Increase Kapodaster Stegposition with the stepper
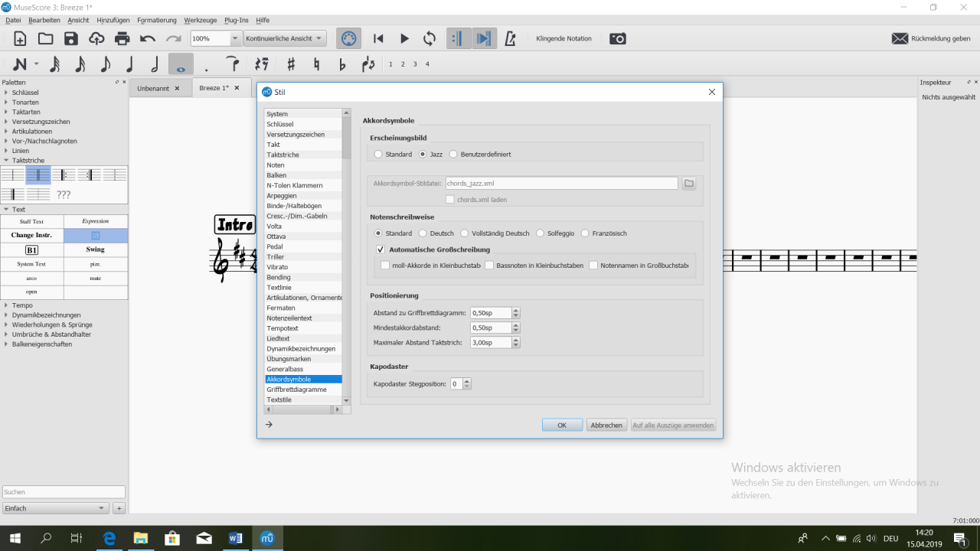This screenshot has width=980, height=551. (x=467, y=381)
